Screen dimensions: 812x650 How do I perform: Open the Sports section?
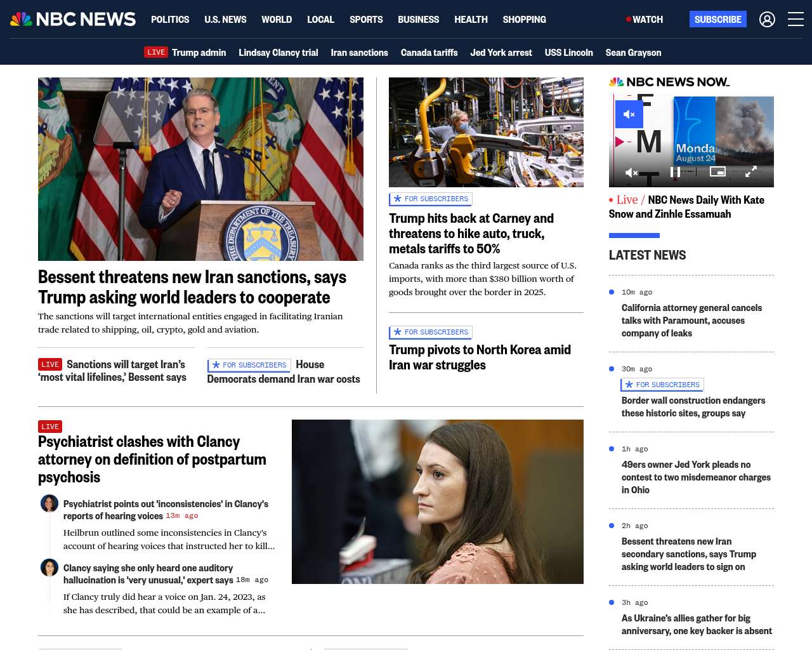point(366,20)
